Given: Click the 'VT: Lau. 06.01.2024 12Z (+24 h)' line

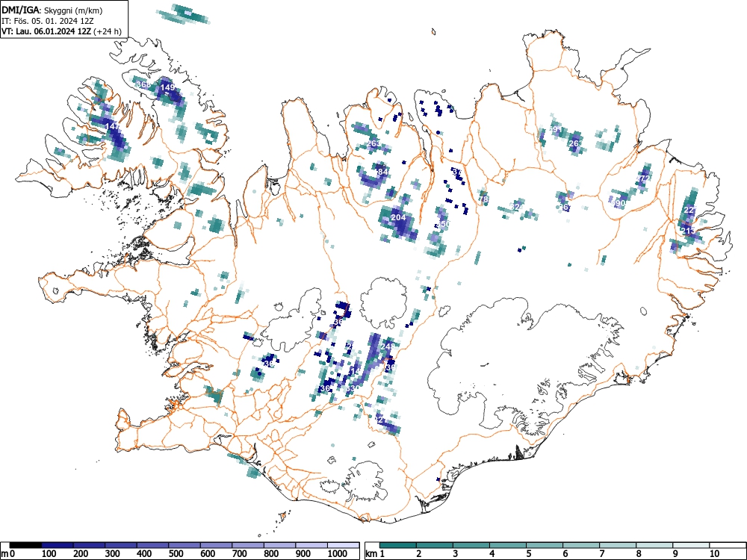Looking at the screenshot, I should [61, 31].
